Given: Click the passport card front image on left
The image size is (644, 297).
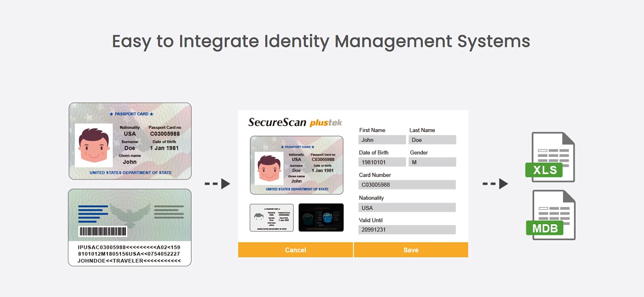Looking at the screenshot, I should pos(130,141).
